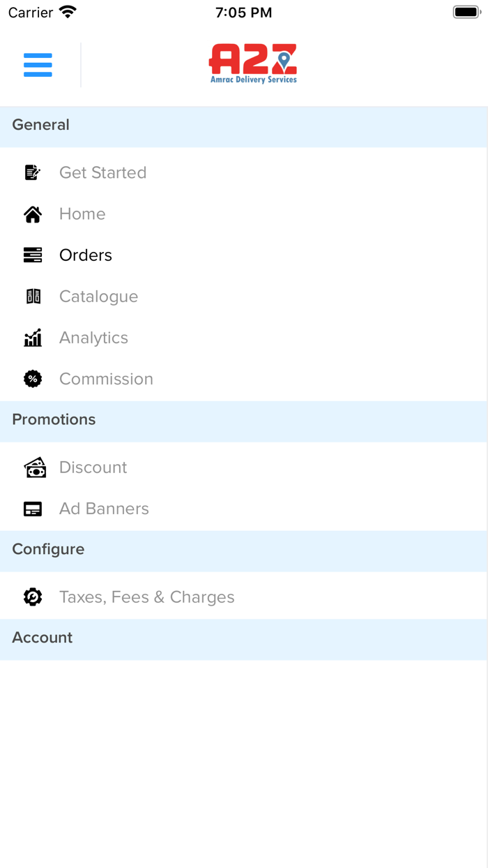Click the Ad Banners card icon
Image resolution: width=488 pixels, height=868 pixels.
tap(33, 509)
